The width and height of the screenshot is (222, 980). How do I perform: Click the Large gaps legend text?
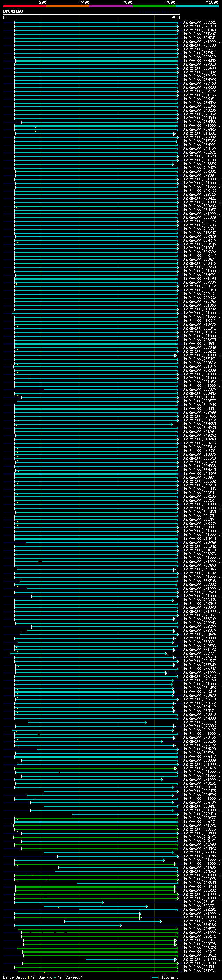coord(43,977)
